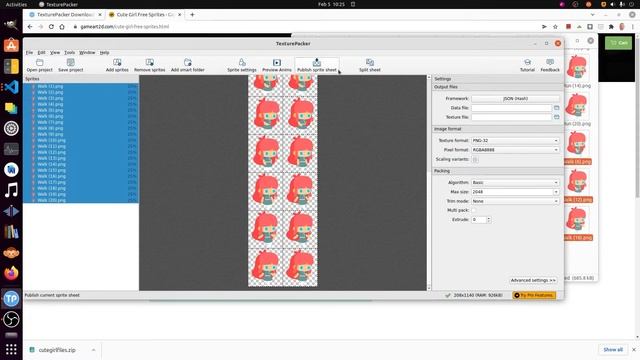
Task: Open Sprite settings in the toolbar
Action: [242, 65]
